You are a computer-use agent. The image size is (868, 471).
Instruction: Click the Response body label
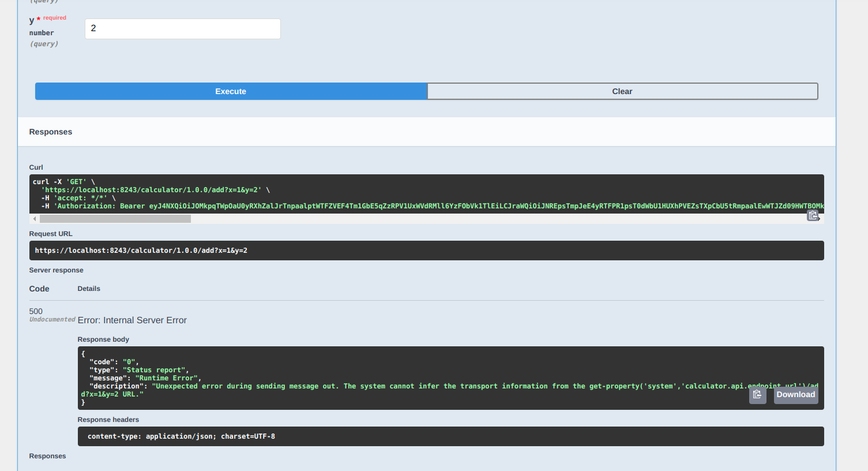[x=103, y=339]
